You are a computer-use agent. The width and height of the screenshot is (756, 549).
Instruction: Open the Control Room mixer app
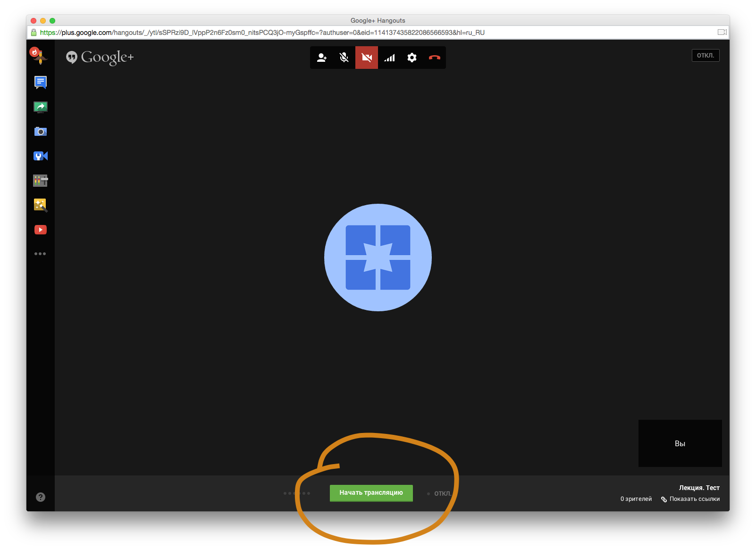coord(41,181)
